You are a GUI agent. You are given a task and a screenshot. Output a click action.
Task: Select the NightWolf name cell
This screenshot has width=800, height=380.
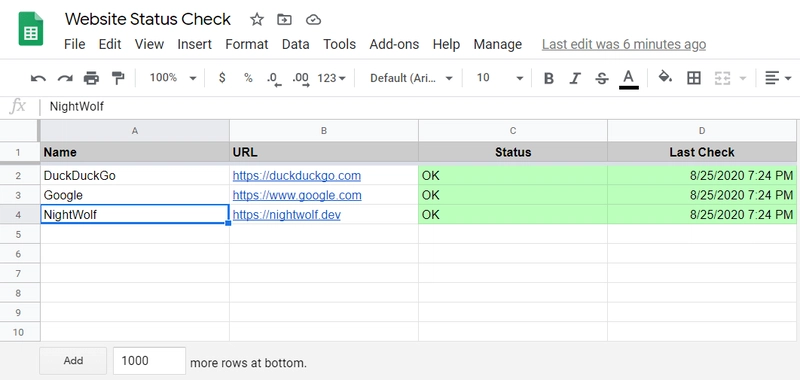click(x=135, y=215)
